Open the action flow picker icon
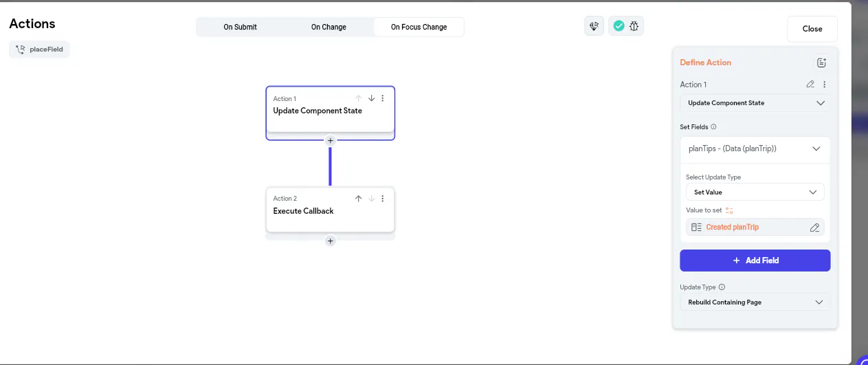 coord(594,26)
